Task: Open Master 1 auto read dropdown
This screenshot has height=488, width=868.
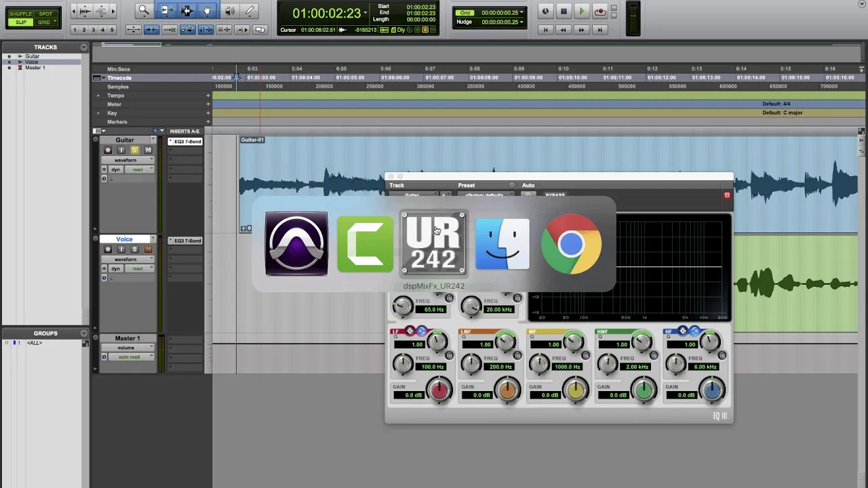Action: (130, 357)
